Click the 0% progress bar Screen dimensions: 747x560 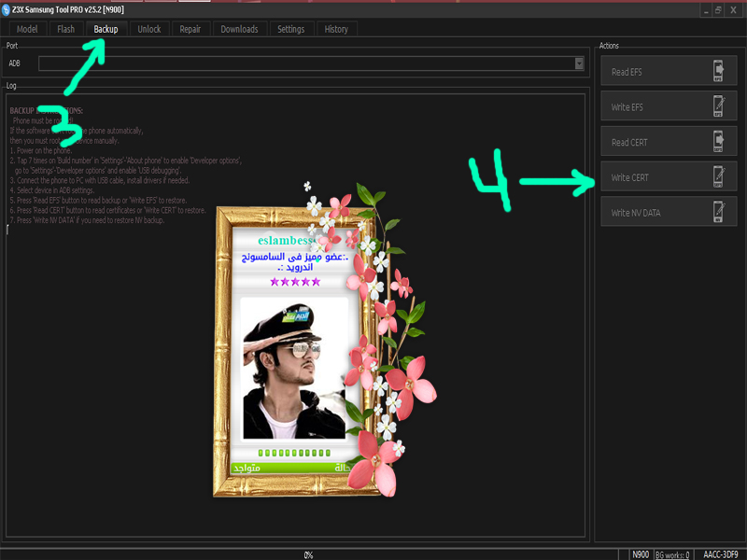(x=309, y=554)
